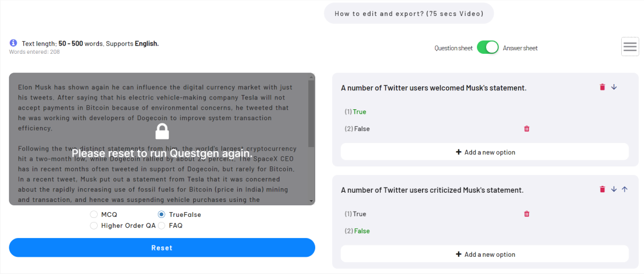Select the FAQ radio button
The height and width of the screenshot is (274, 644).
click(161, 225)
